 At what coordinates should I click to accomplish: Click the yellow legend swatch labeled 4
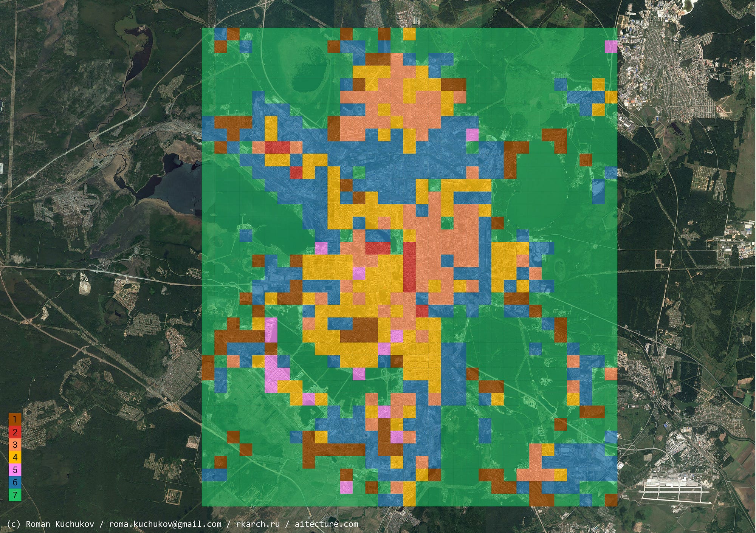coord(15,457)
